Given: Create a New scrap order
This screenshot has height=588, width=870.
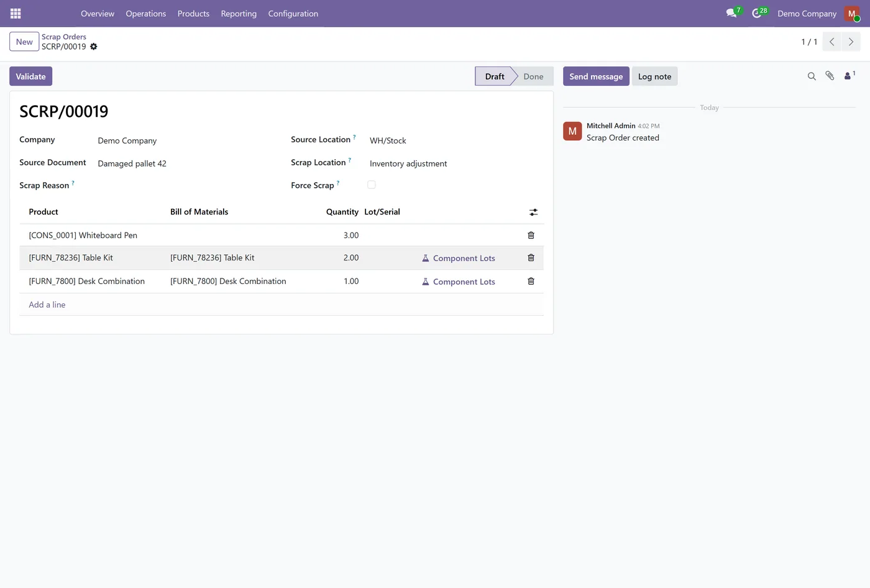Looking at the screenshot, I should click(x=24, y=42).
